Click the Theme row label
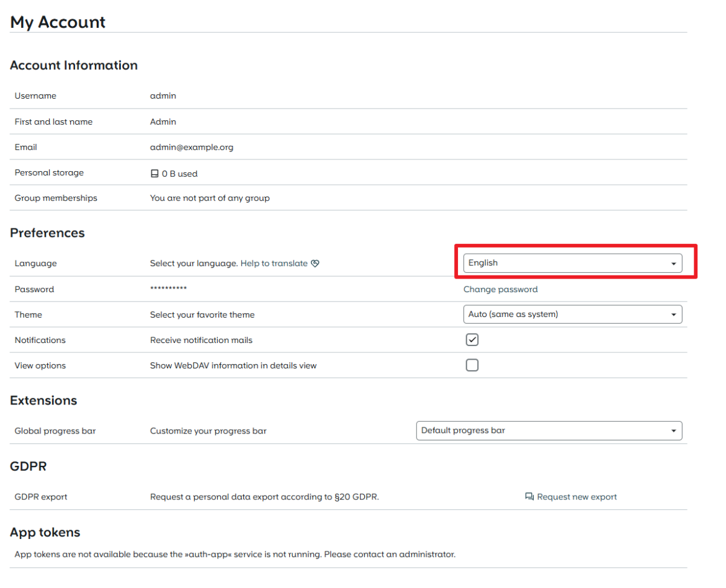This screenshot has height=588, width=726. 29,315
